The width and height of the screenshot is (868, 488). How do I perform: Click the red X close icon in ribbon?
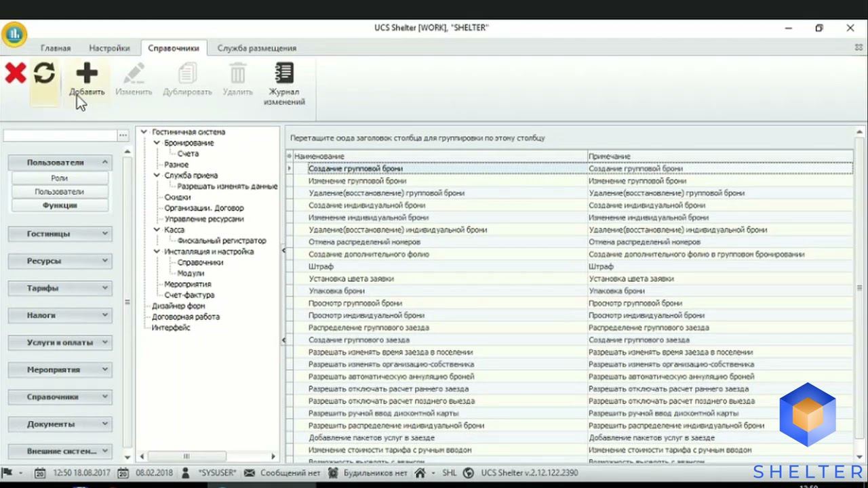[x=16, y=73]
